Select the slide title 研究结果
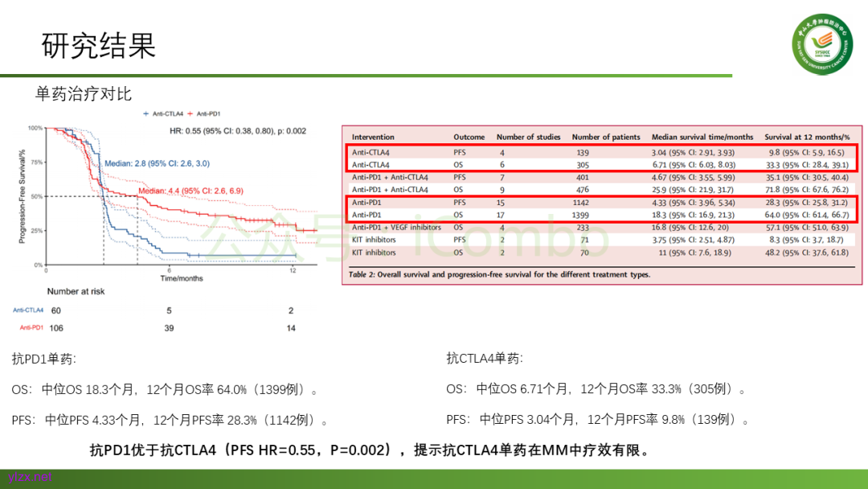The height and width of the screenshot is (489, 868). tap(98, 46)
